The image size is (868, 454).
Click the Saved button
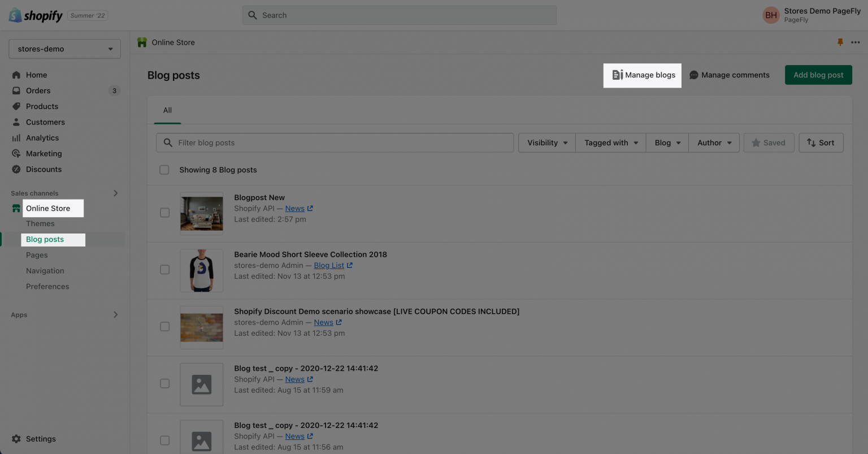[769, 143]
